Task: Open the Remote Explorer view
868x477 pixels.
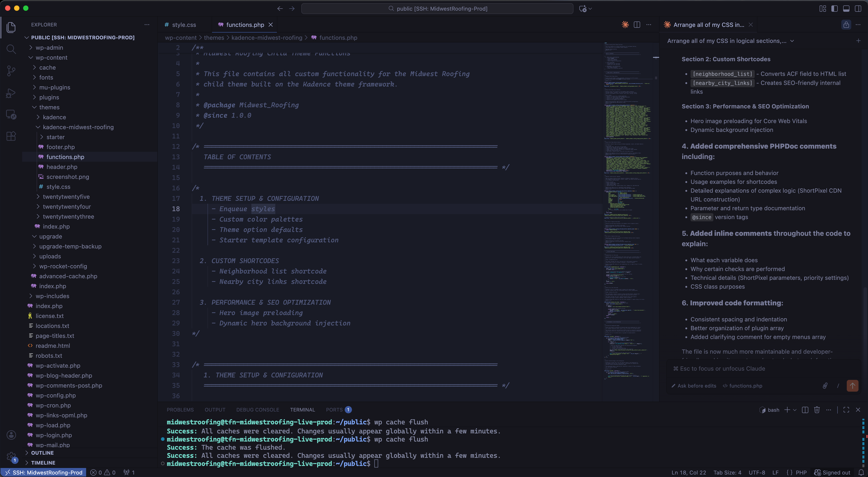Action: tap(11, 114)
